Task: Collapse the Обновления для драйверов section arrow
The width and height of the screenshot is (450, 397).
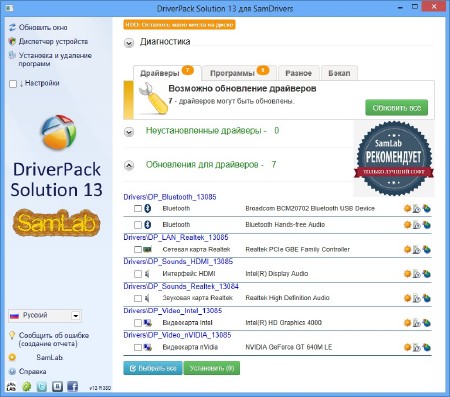Action: pyautogui.click(x=129, y=165)
